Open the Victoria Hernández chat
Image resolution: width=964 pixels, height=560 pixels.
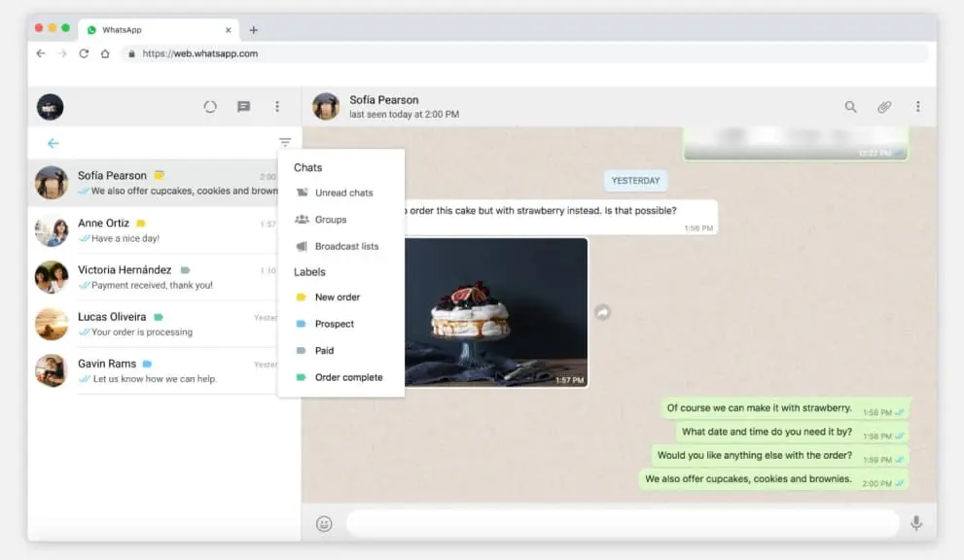pyautogui.click(x=154, y=277)
